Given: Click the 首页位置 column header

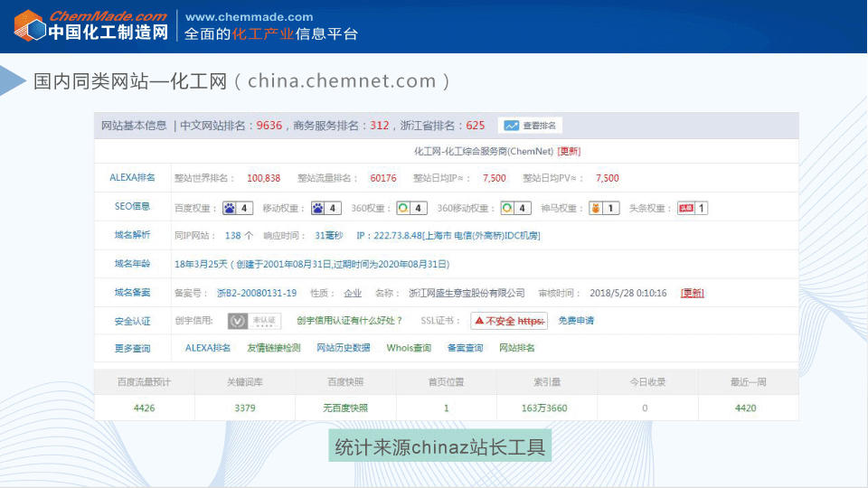Looking at the screenshot, I should 446,381.
